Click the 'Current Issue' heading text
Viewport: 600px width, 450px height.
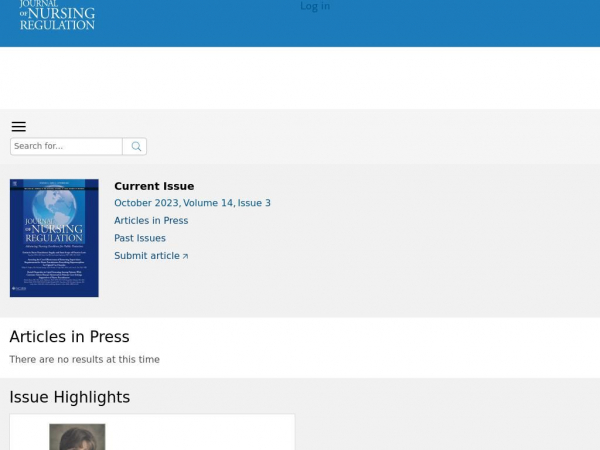point(154,186)
